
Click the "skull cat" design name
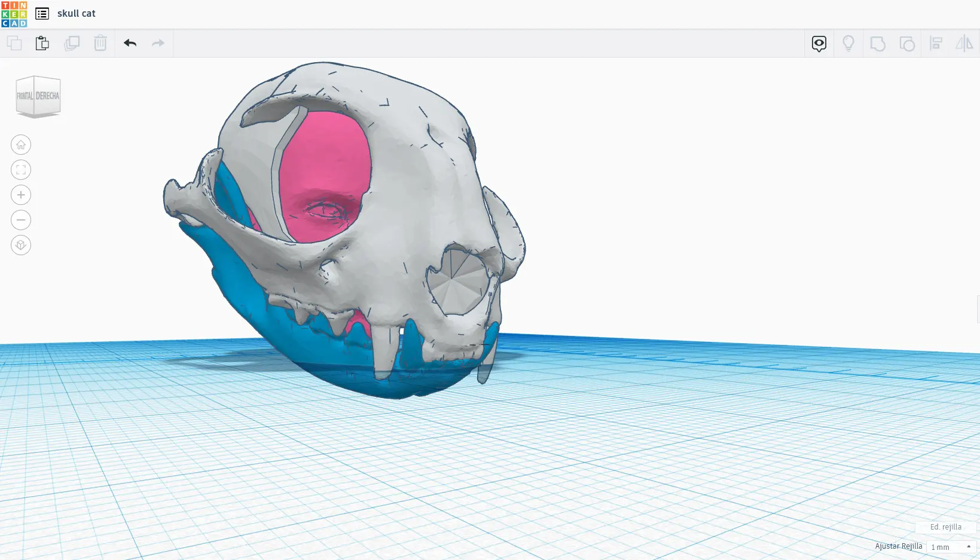(77, 14)
